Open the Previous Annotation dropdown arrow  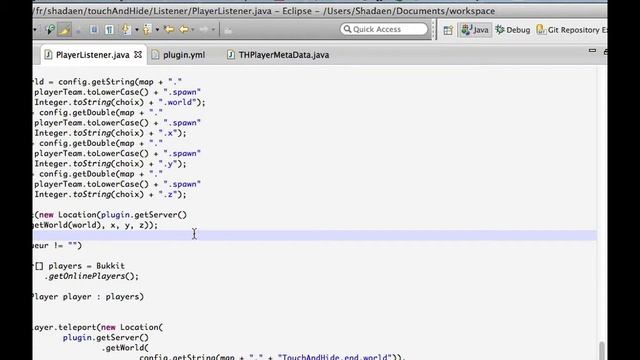158,29
